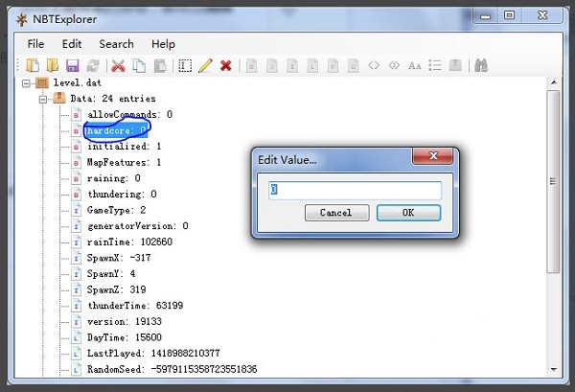Select the GameType: 2 entry
This screenshot has width=575, height=392.
click(x=116, y=210)
